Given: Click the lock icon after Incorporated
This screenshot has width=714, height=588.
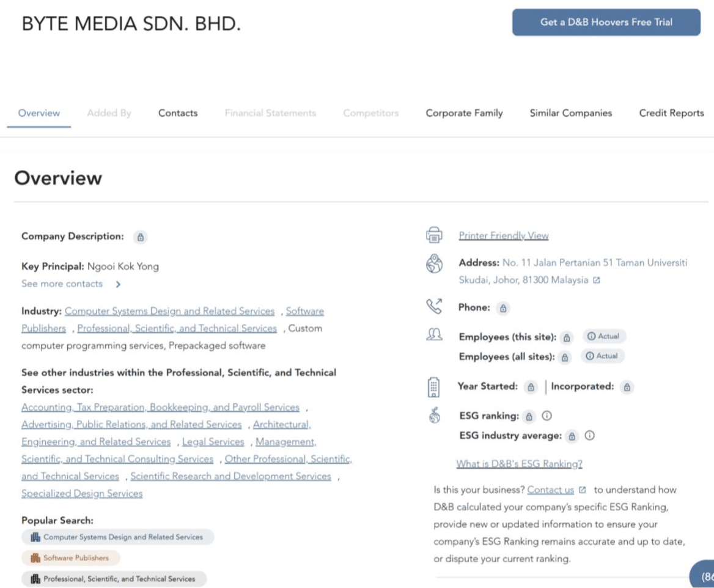Looking at the screenshot, I should click(627, 387).
